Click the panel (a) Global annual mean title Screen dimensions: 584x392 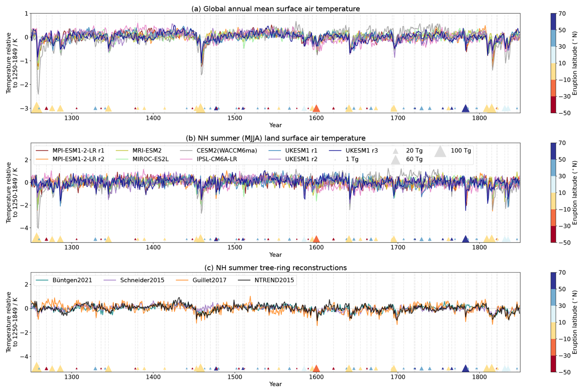[275, 9]
